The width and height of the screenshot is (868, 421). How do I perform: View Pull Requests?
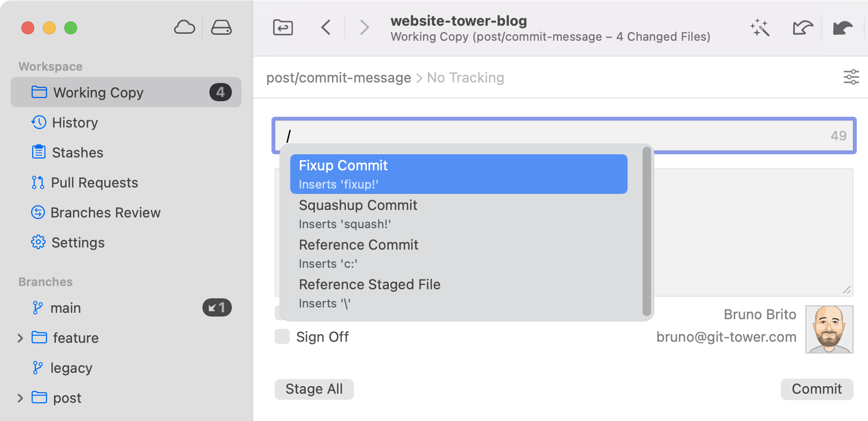click(94, 183)
